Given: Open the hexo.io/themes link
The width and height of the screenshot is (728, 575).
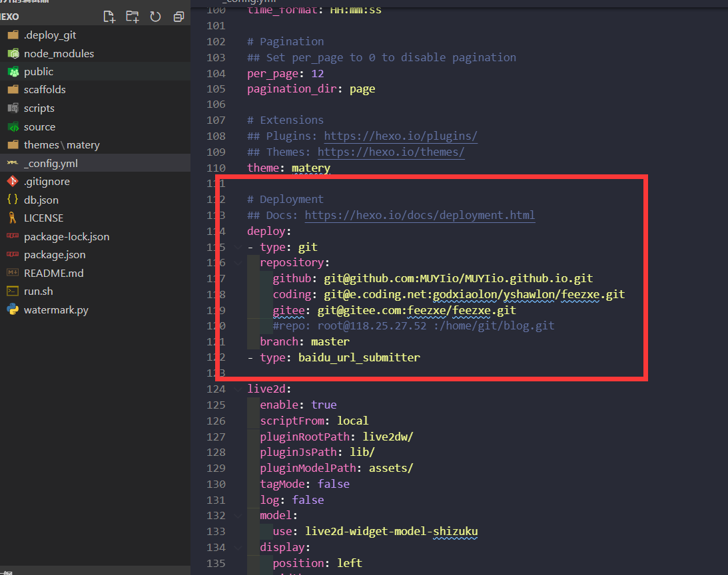Looking at the screenshot, I should tap(391, 152).
